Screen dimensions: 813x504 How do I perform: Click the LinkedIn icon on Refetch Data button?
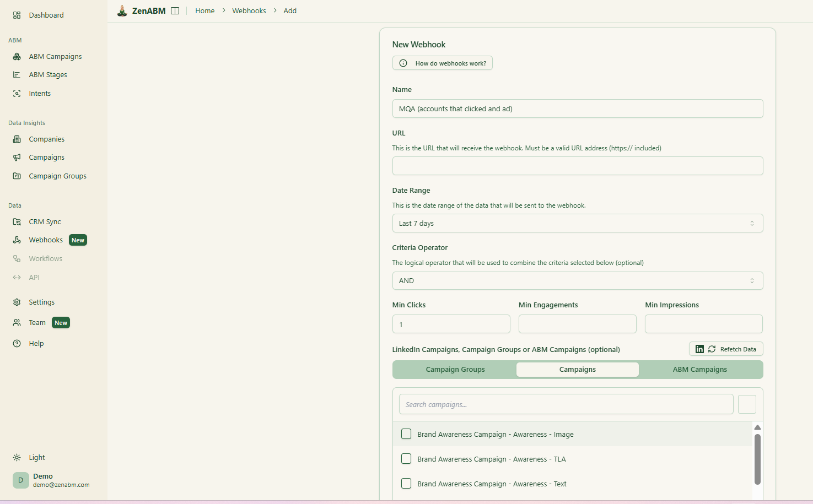coord(699,349)
